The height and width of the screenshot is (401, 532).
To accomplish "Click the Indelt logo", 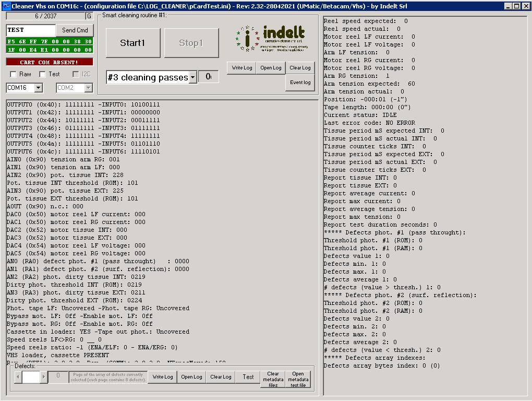I will [x=272, y=38].
